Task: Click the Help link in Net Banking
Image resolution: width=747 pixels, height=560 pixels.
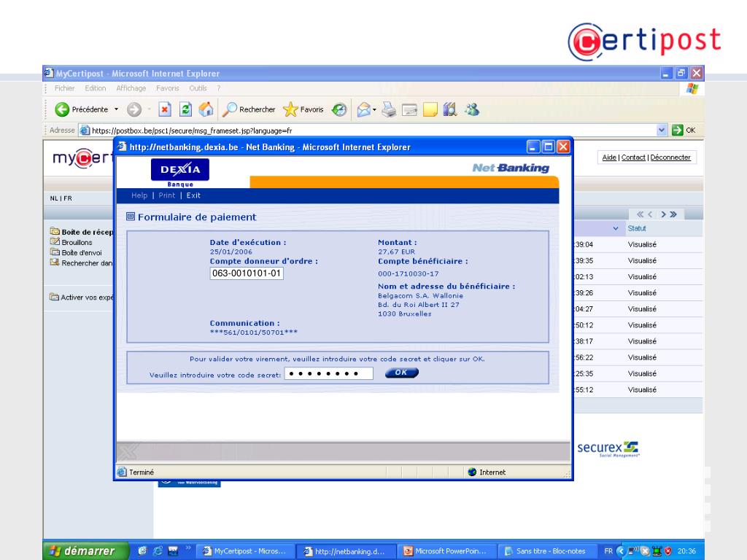Action: point(139,195)
